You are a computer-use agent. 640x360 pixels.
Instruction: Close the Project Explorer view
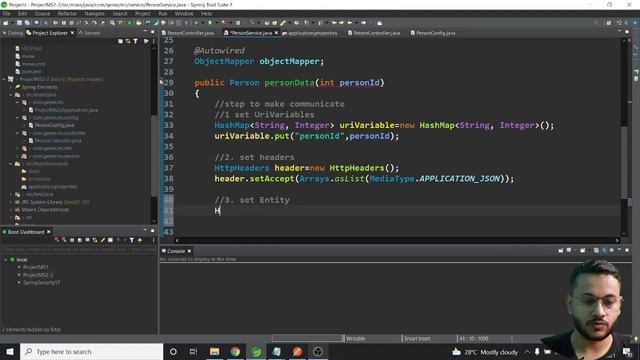(x=72, y=33)
